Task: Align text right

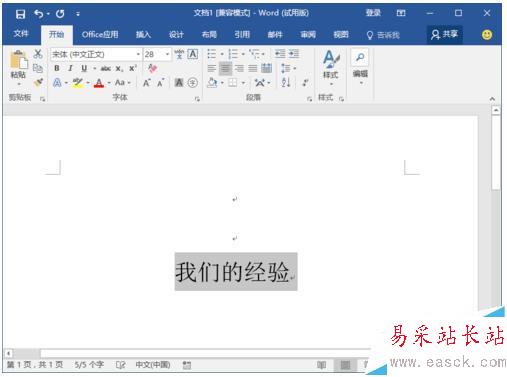Action: pyautogui.click(x=239, y=68)
